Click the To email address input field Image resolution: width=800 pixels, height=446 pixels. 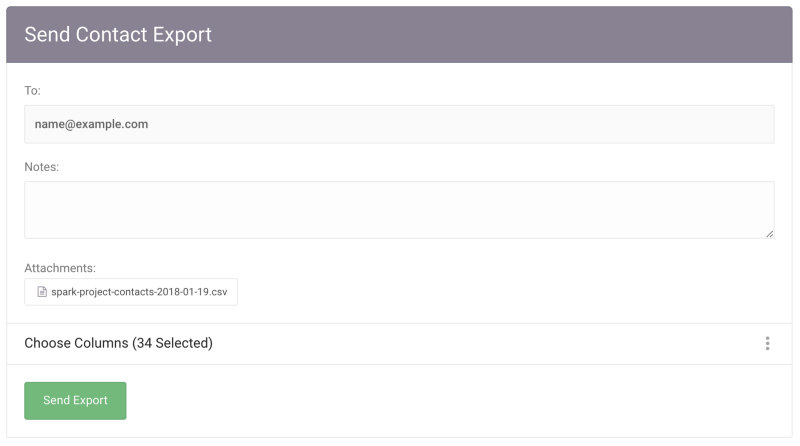pos(399,124)
